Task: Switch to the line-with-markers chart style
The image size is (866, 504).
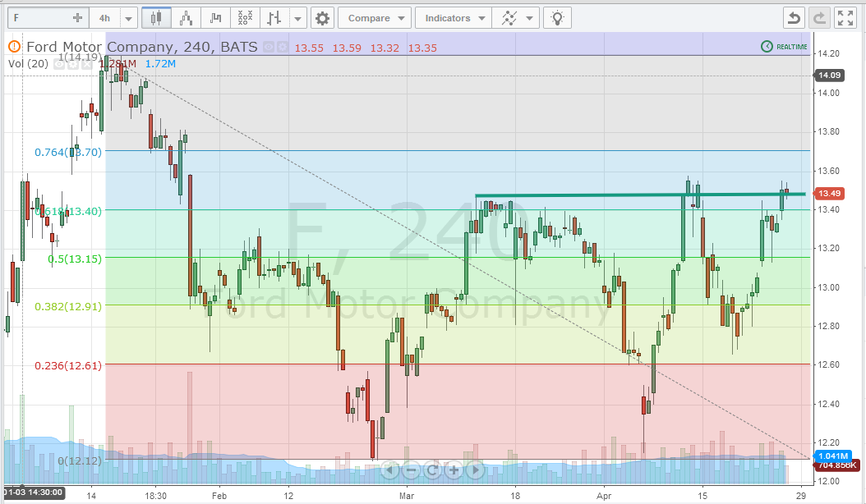Action: coord(186,18)
